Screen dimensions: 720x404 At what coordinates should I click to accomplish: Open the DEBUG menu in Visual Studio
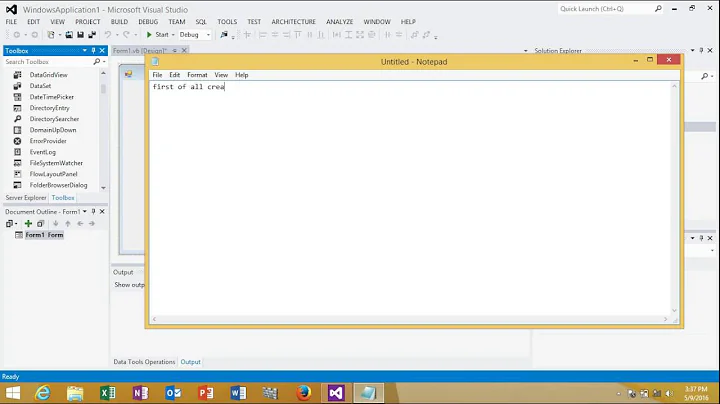(x=148, y=22)
